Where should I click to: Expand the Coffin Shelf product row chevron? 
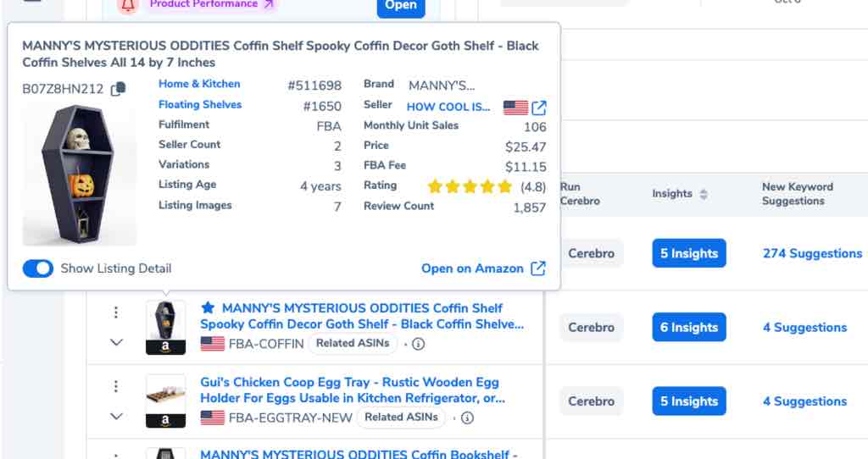point(115,342)
